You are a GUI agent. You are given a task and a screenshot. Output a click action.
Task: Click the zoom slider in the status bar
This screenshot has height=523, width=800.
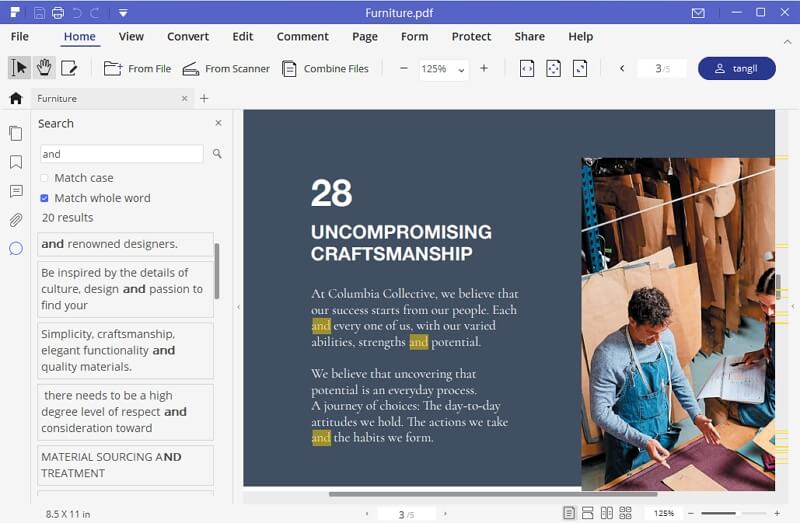coord(733,513)
